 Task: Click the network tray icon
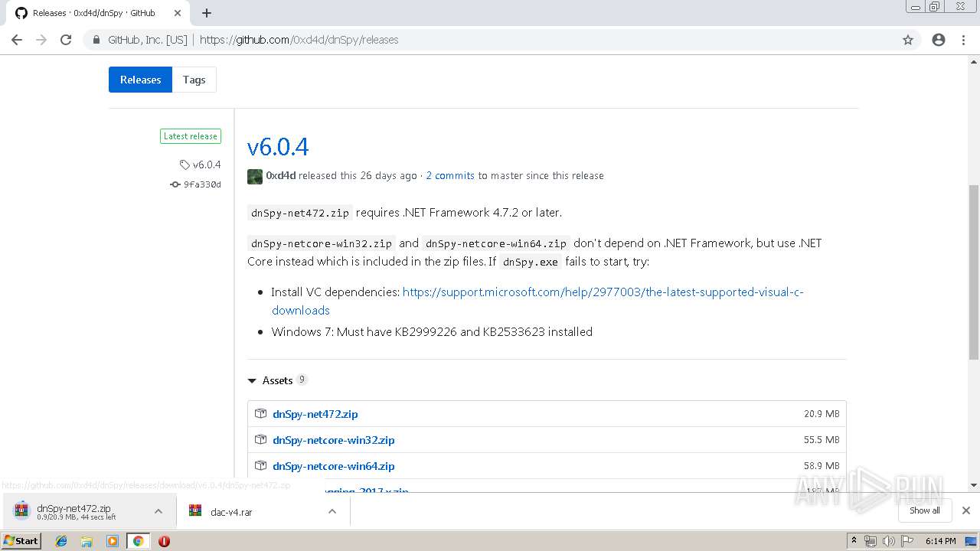871,541
